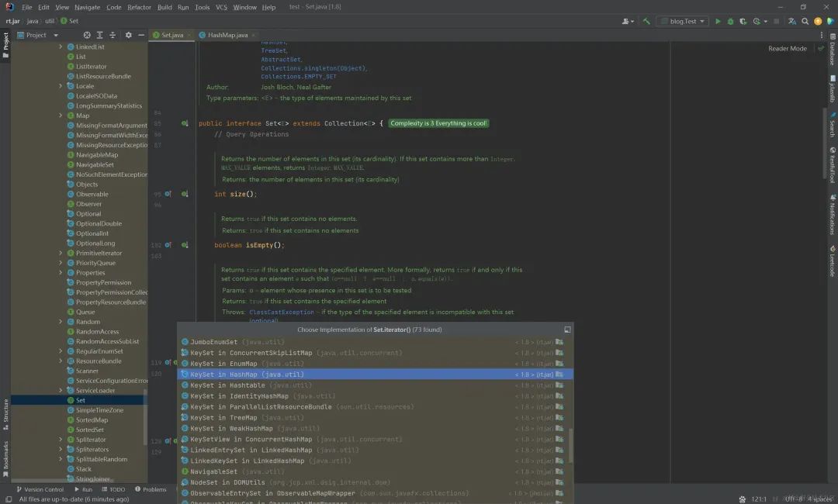Start debugging with the bug icon

point(729,22)
